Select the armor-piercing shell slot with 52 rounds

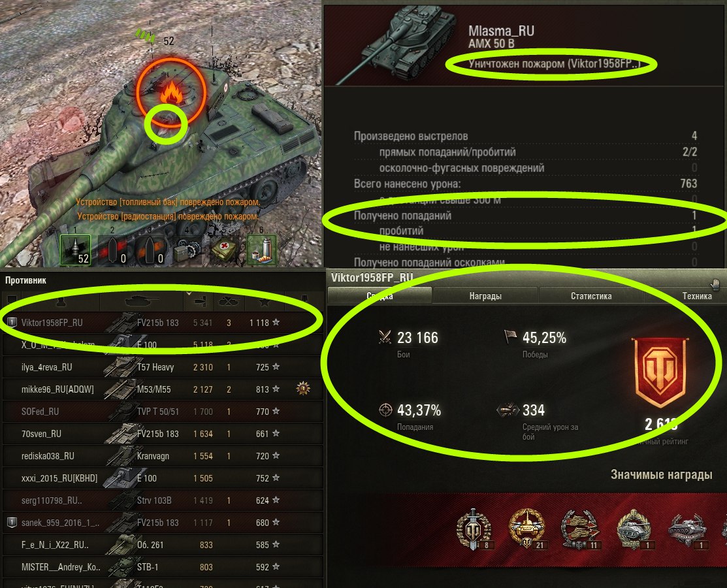(75, 250)
